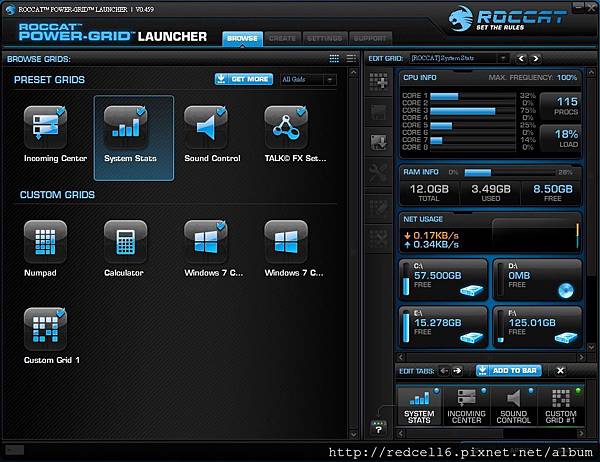
Task: Toggle checkmark on System Stats grid
Action: coord(141,111)
